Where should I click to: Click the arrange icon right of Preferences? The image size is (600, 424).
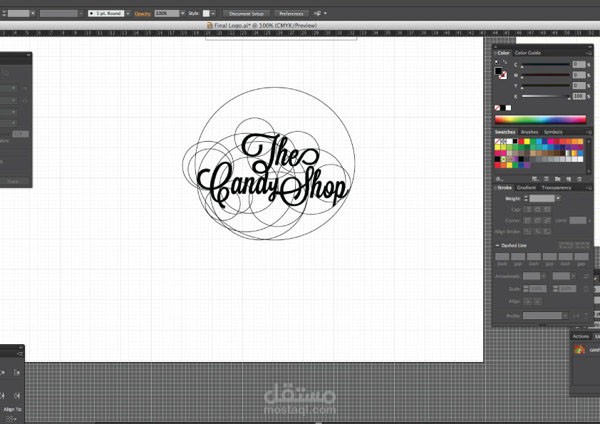pos(317,13)
